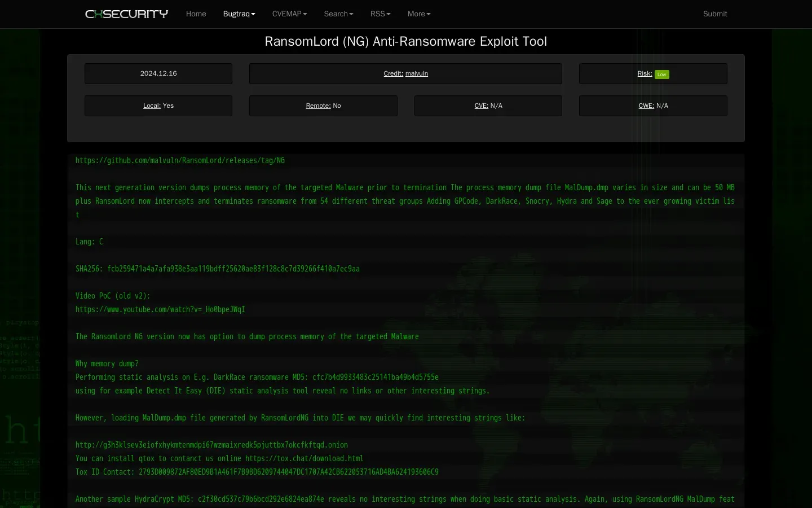Click the YouTube video PoC URL text
Image resolution: width=812 pixels, height=508 pixels.
160,310
